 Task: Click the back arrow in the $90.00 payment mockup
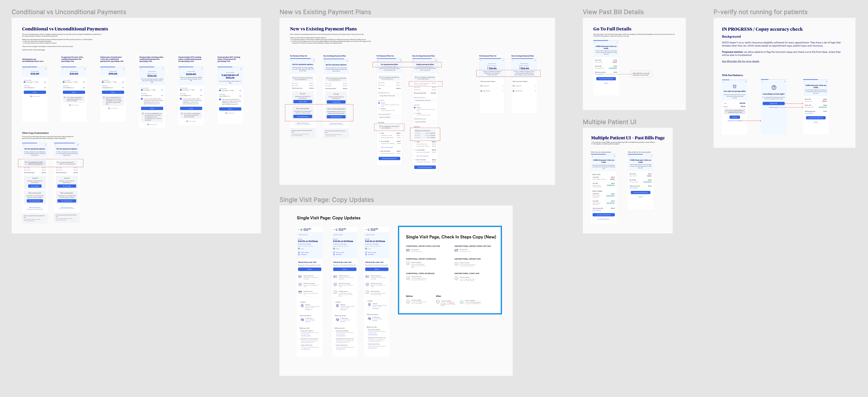click(102, 69)
